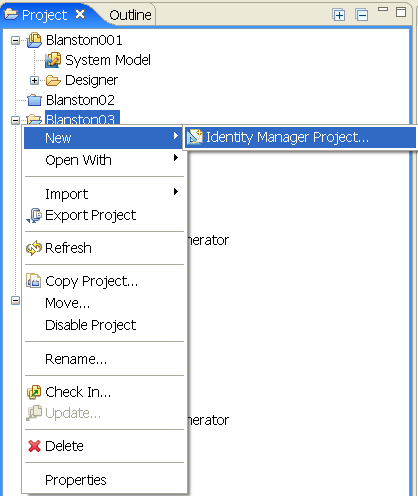Image resolution: width=418 pixels, height=496 pixels.
Task: Open the New submenu
Action: point(103,138)
